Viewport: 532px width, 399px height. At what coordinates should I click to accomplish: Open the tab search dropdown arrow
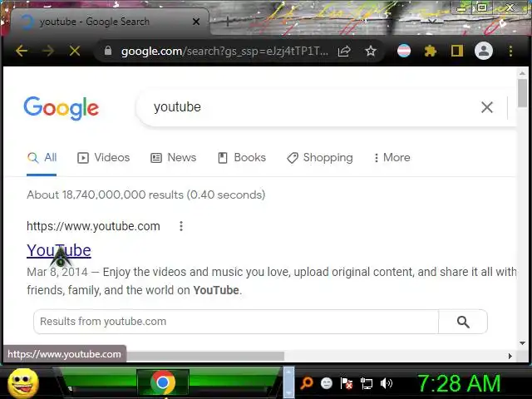pyautogui.click(x=431, y=21)
